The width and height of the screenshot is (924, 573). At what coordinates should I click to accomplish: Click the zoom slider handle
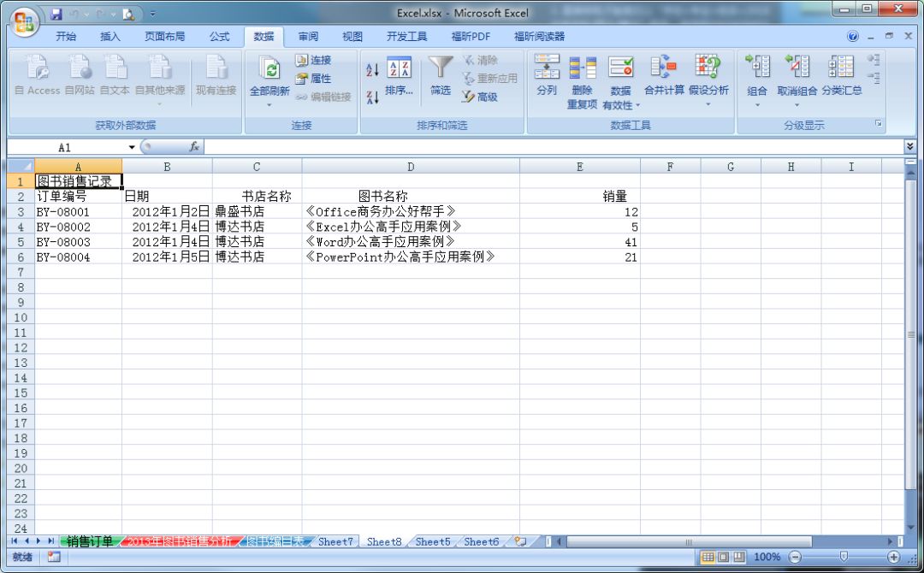click(844, 557)
